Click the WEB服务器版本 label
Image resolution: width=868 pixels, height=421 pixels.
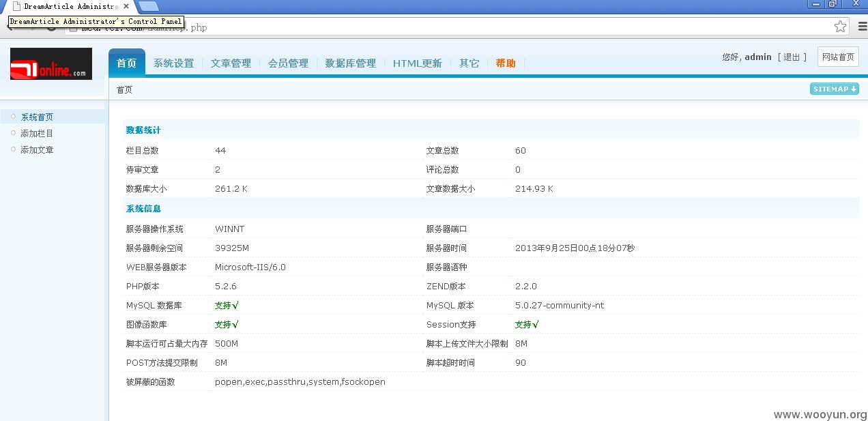[156, 267]
